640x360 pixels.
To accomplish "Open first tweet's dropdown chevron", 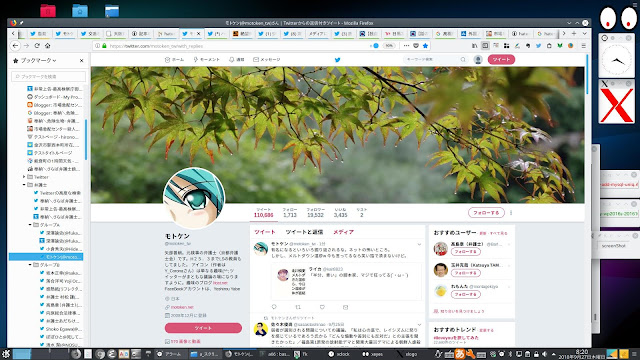I will tap(419, 244).
